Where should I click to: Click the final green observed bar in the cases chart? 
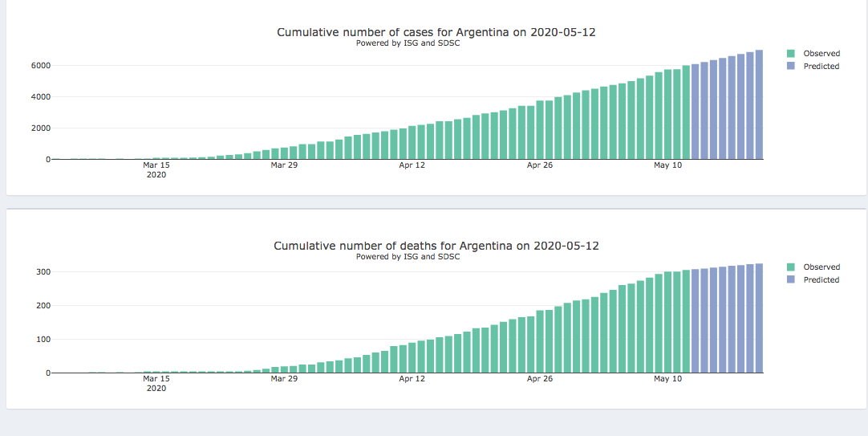686,112
